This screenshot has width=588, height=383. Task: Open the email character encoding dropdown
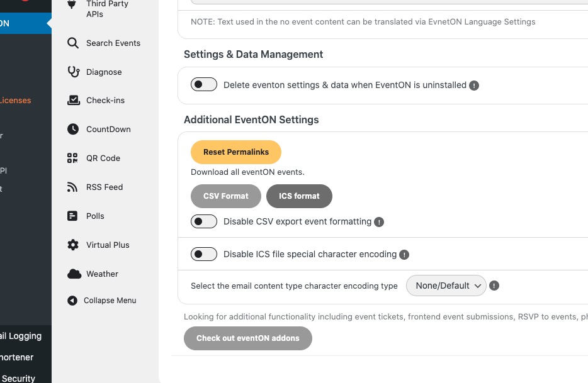point(446,286)
